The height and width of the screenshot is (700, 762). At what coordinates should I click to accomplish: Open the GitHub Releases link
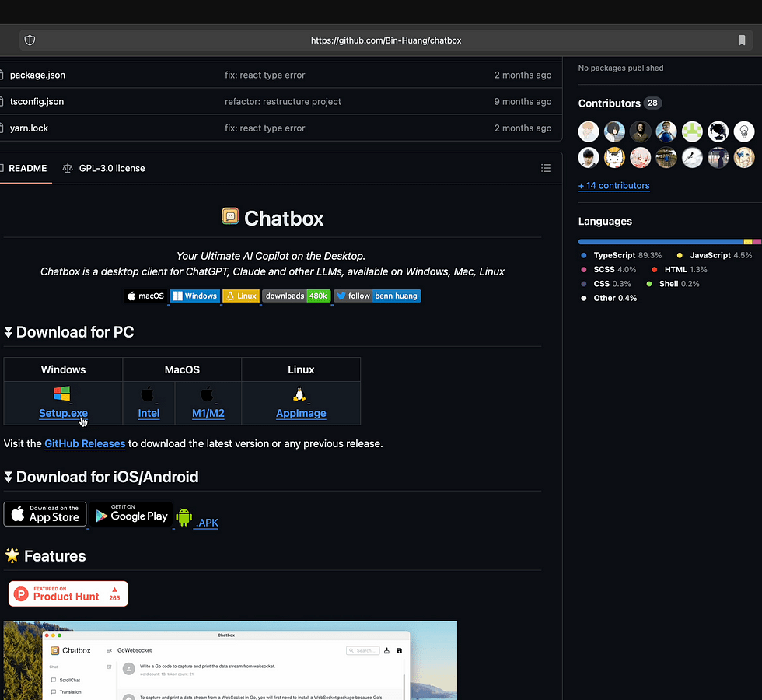pos(85,443)
